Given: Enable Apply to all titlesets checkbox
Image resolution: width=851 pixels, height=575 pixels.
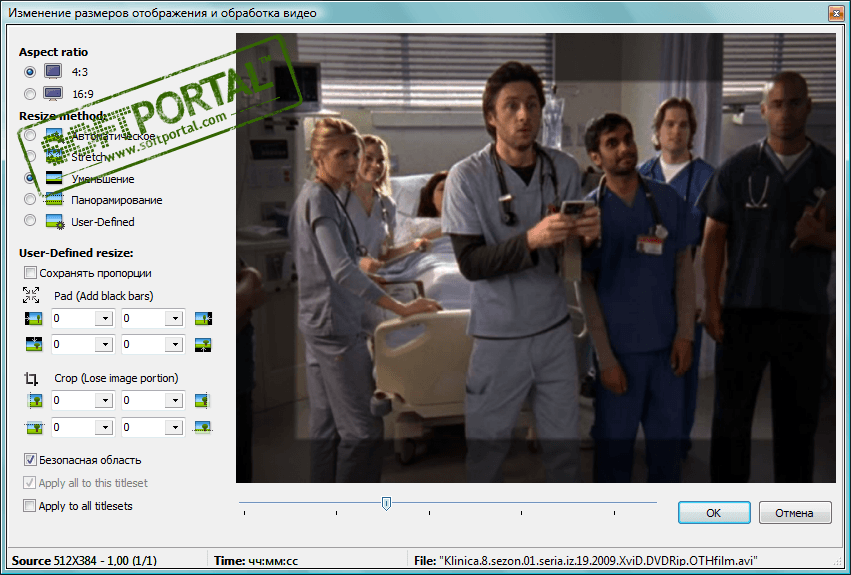Looking at the screenshot, I should 29,506.
